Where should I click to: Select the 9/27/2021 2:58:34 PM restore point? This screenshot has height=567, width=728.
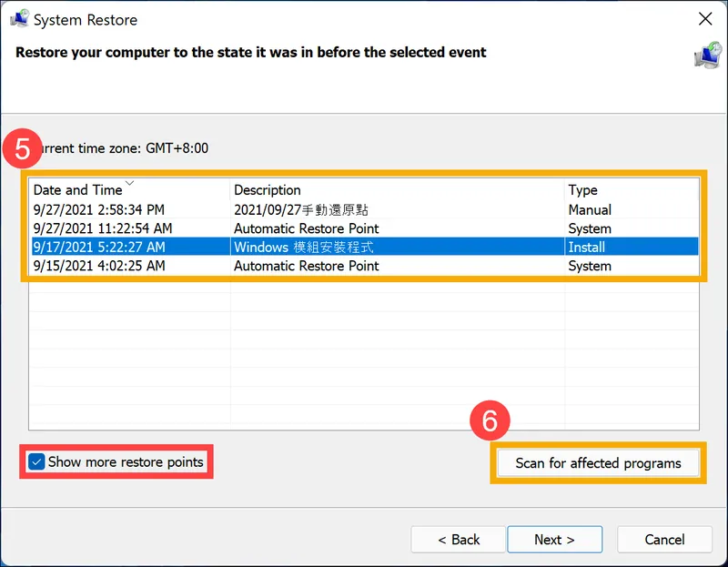[x=99, y=209]
